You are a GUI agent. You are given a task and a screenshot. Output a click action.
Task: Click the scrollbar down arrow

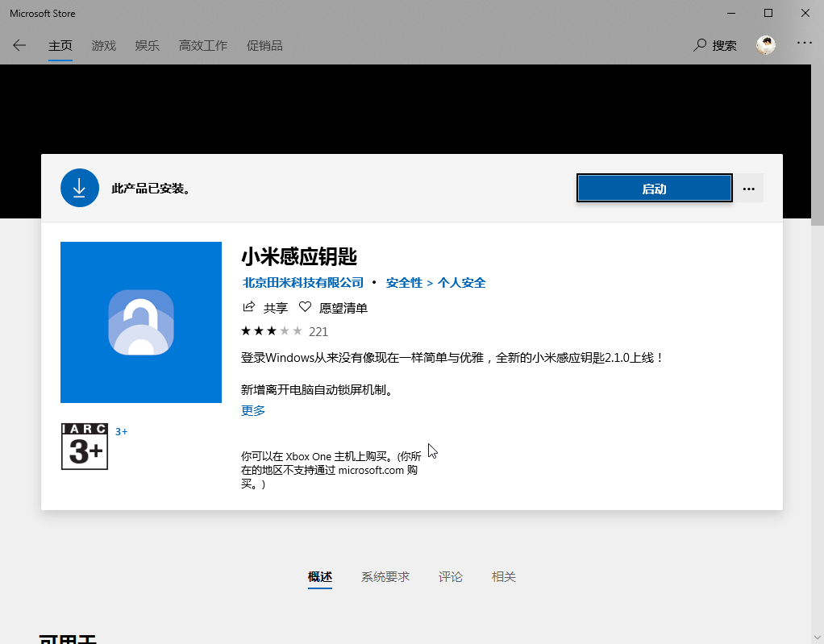[818, 638]
